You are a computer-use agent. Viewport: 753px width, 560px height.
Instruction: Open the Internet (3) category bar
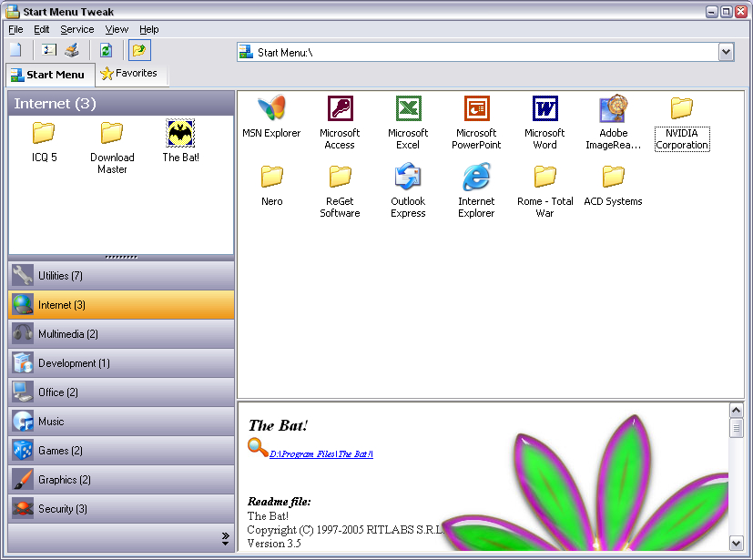click(x=121, y=304)
